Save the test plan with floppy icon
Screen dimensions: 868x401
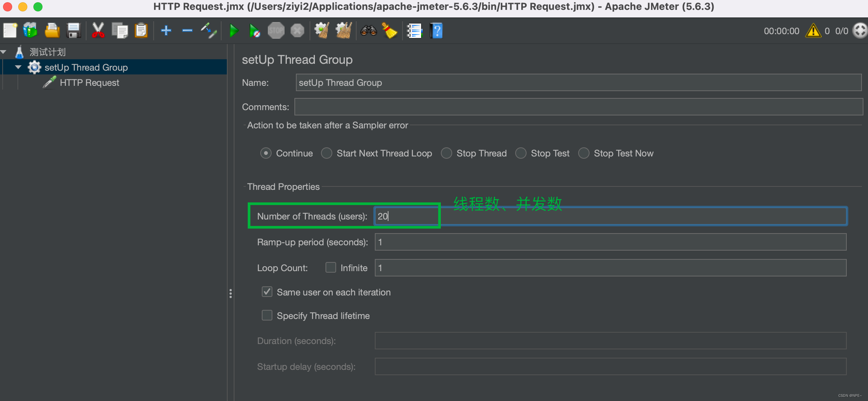pos(74,31)
